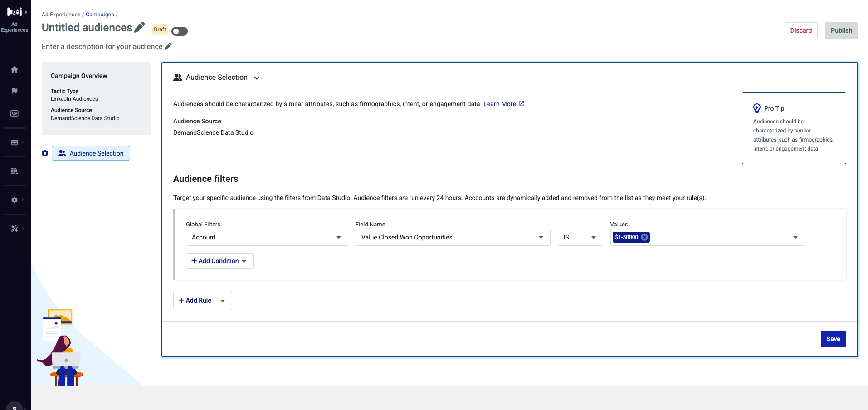Open the Field Name dropdown
Screen dimensions: 868x410
pos(453,237)
